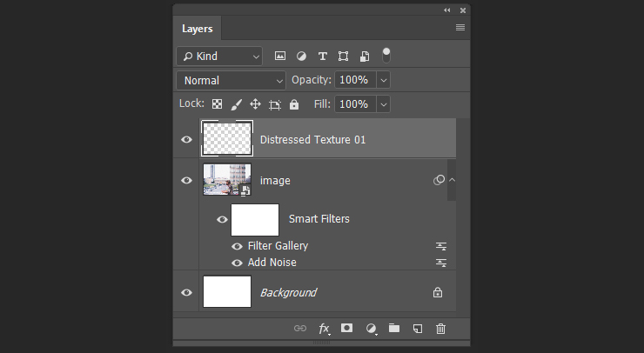Select the Background layer thumbnail
644x353 pixels.
pos(227,291)
